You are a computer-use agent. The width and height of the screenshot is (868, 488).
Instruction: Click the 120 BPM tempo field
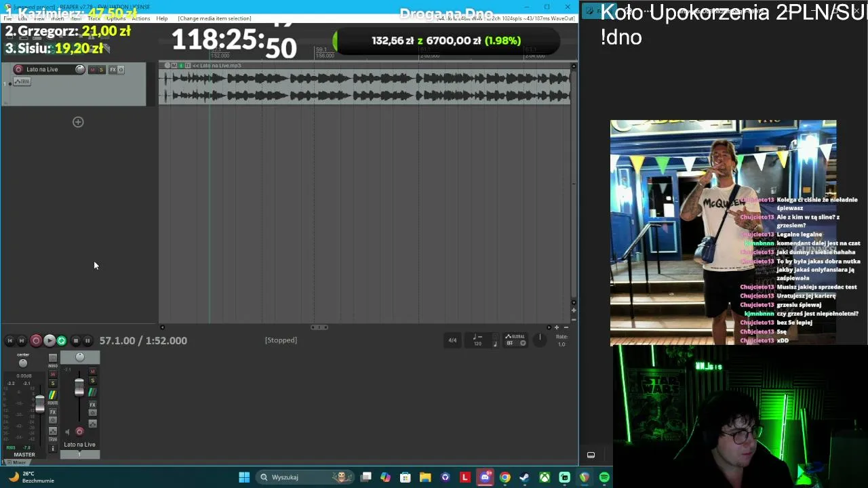(x=478, y=344)
